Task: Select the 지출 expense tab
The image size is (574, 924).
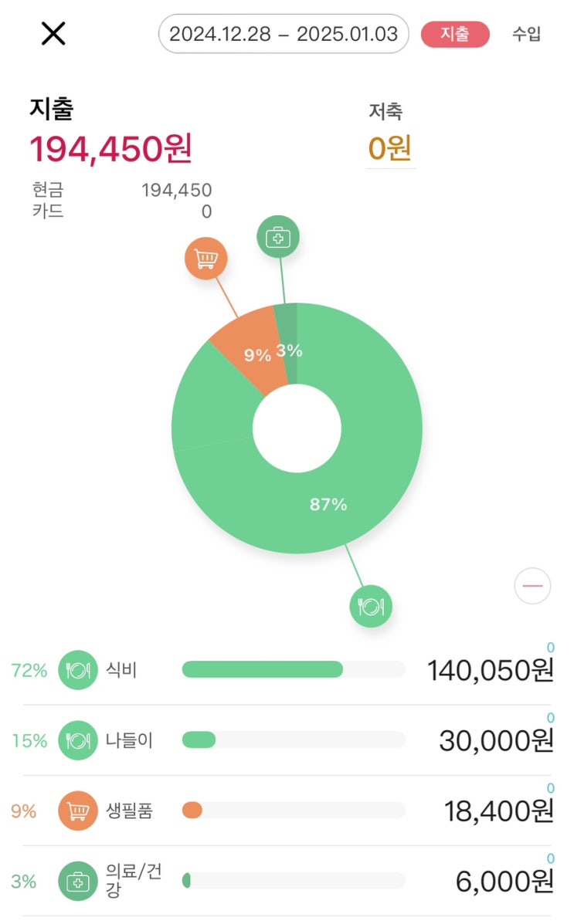Action: click(455, 34)
